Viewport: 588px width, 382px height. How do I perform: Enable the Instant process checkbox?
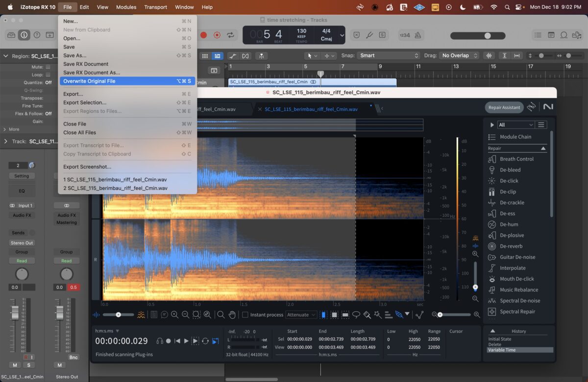pos(245,315)
